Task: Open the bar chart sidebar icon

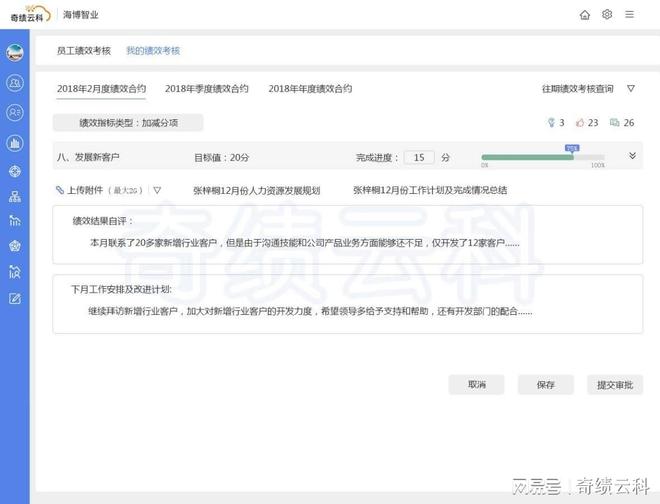Action: coord(15,143)
